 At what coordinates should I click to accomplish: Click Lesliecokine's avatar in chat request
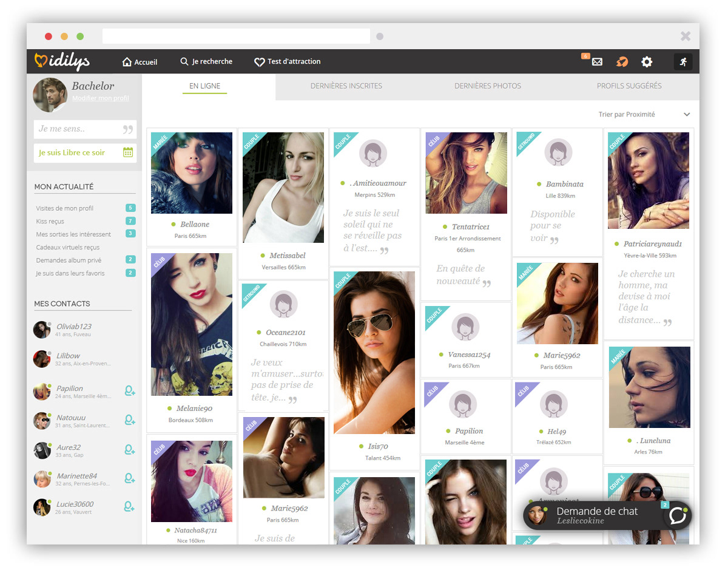pos(538,514)
